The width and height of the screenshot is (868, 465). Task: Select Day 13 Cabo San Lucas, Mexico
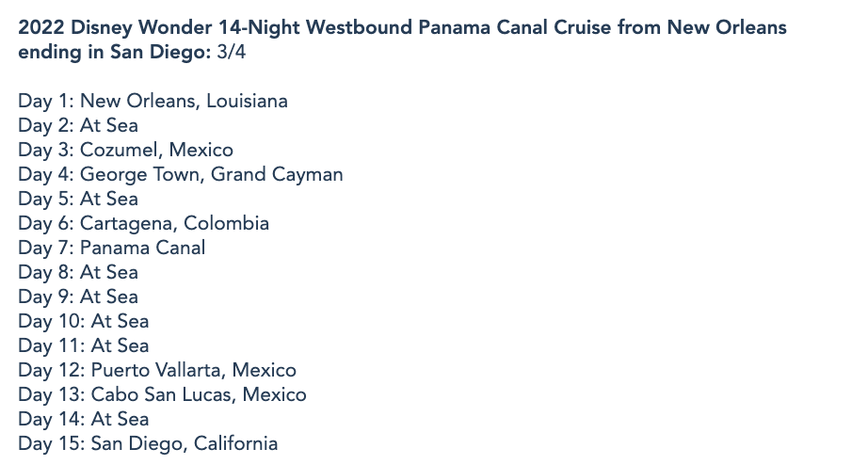point(162,394)
